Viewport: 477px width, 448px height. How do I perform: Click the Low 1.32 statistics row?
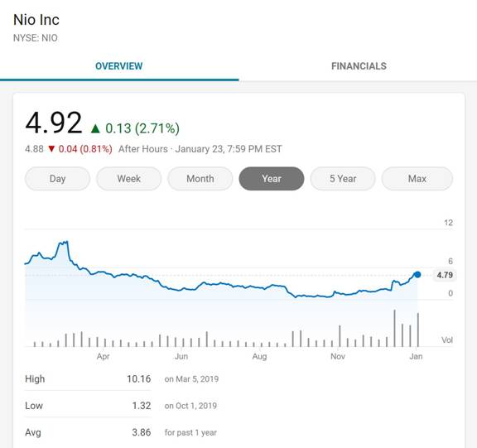(x=121, y=406)
